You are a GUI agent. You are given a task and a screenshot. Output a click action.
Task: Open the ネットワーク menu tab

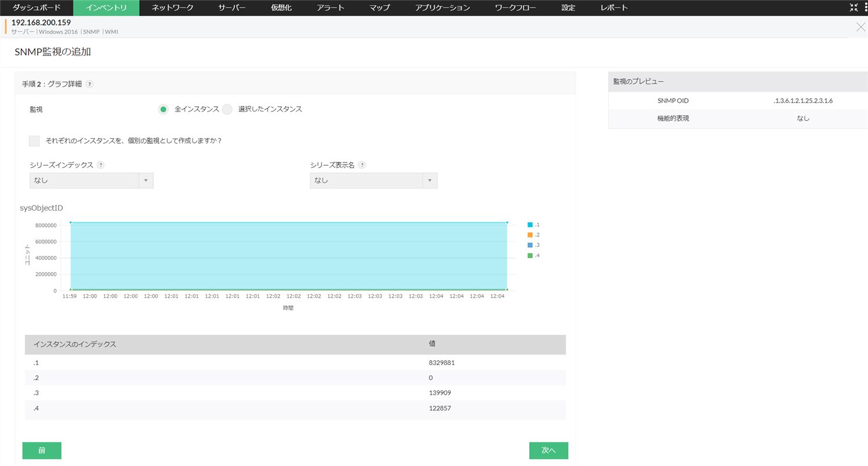[172, 8]
